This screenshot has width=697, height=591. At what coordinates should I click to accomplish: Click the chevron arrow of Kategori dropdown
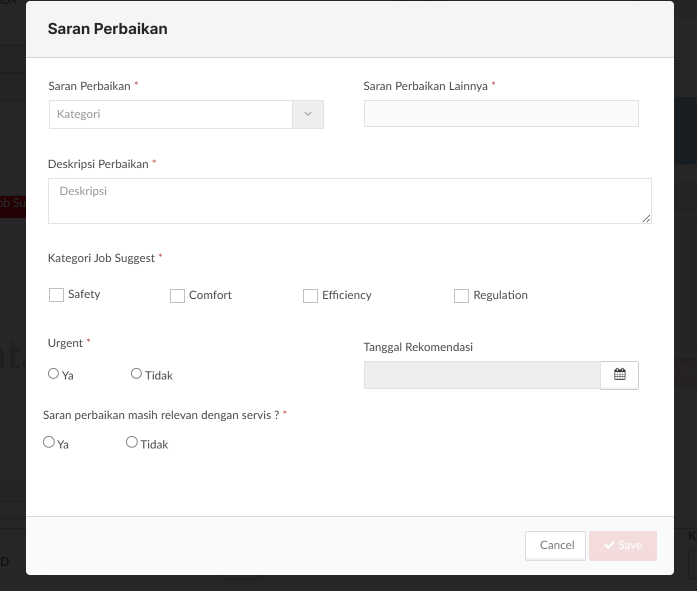click(x=308, y=114)
